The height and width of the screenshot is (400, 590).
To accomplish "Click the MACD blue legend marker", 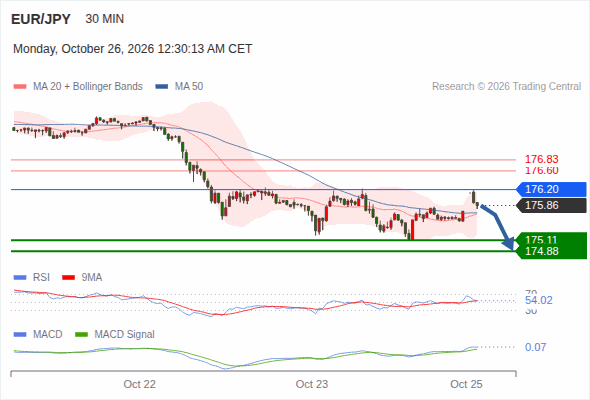I will coord(20,335).
